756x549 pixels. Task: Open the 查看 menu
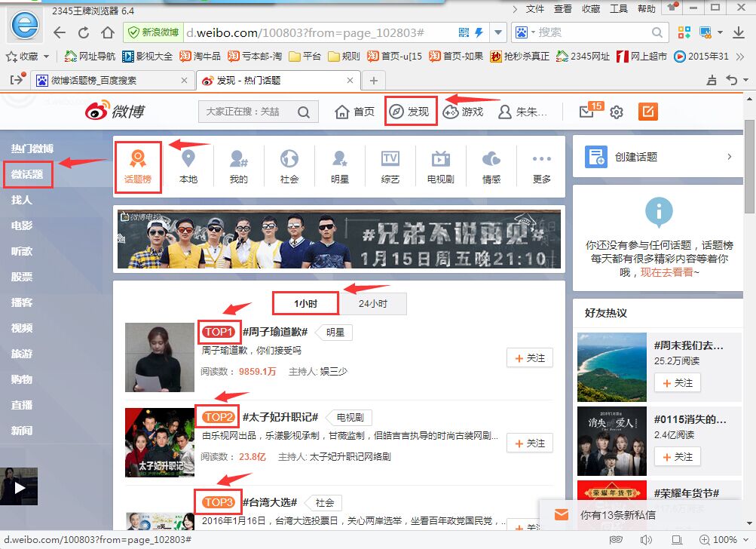tap(562, 9)
